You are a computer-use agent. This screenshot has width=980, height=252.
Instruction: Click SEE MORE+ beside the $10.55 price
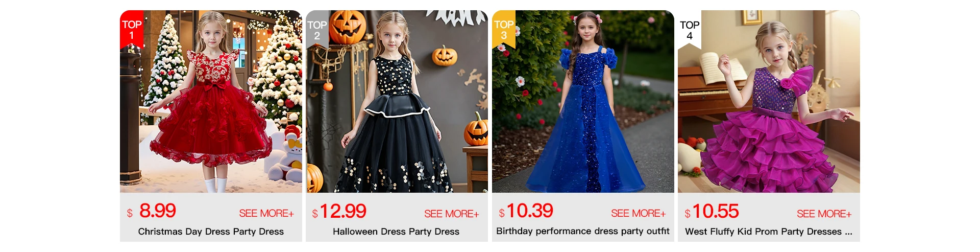(x=824, y=214)
